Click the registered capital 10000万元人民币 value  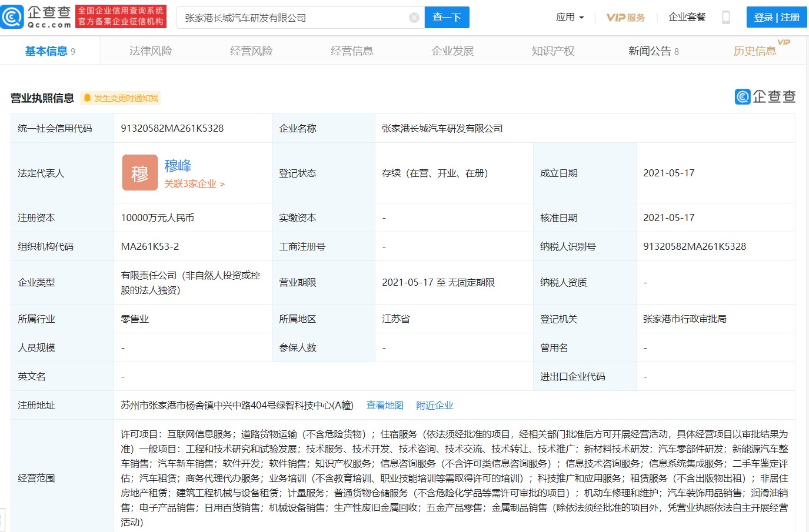point(158,218)
